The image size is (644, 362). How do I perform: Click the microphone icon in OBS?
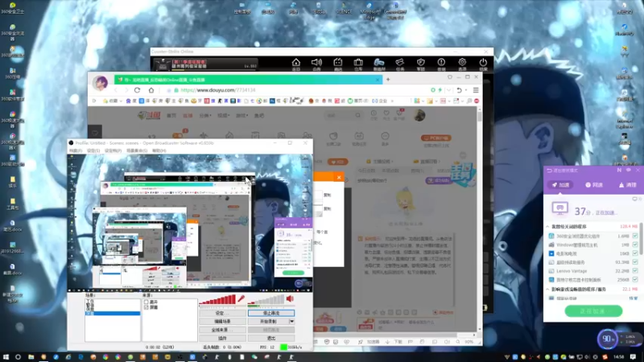tap(241, 298)
